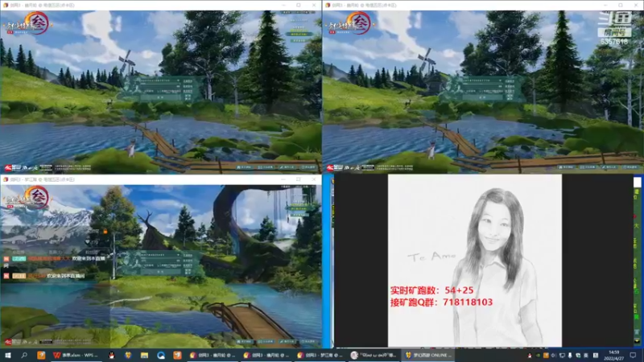
Task: Open the shield icon in the taskbar
Action: click(128, 355)
